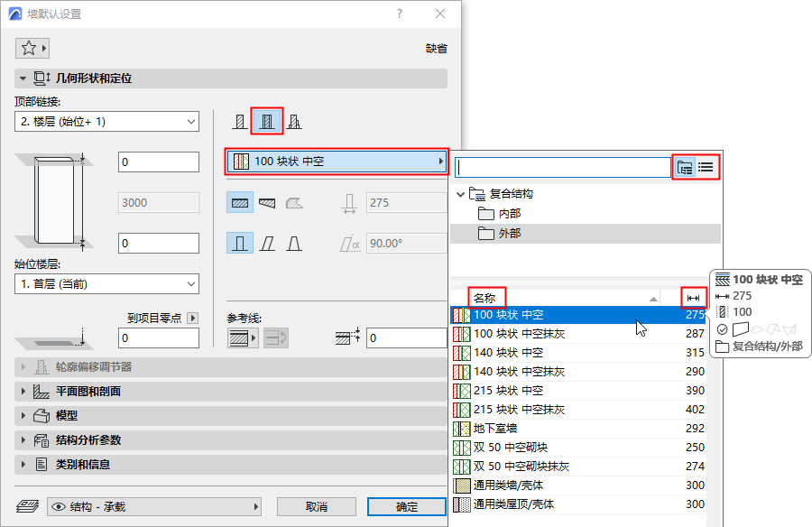Click arrow next to '到项目零点'
The height and width of the screenshot is (527, 812).
click(193, 318)
